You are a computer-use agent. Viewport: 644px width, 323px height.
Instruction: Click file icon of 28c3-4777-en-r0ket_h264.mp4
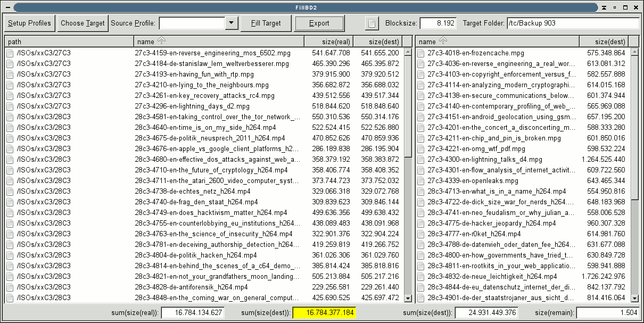click(x=421, y=234)
